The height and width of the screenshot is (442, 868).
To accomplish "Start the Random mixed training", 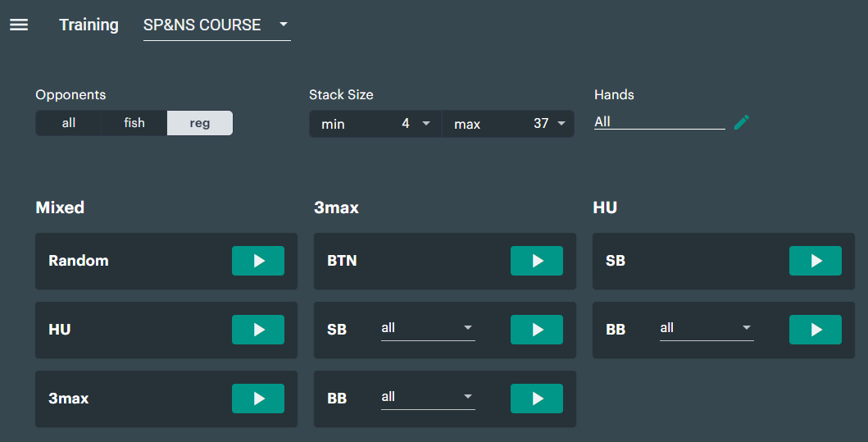I will (258, 261).
